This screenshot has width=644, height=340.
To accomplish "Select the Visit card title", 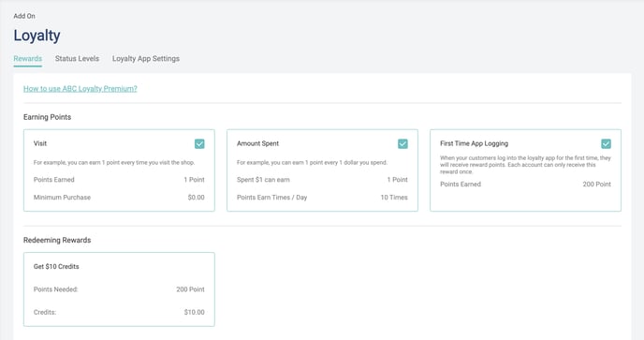I will pos(40,143).
